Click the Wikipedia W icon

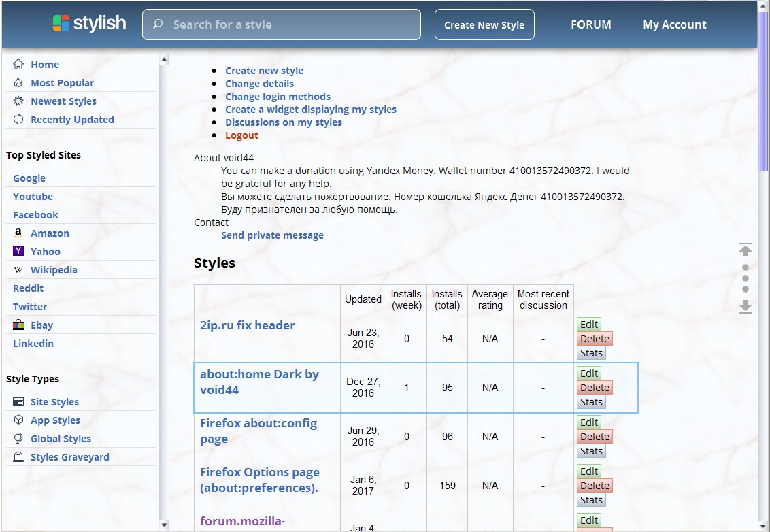tap(18, 269)
